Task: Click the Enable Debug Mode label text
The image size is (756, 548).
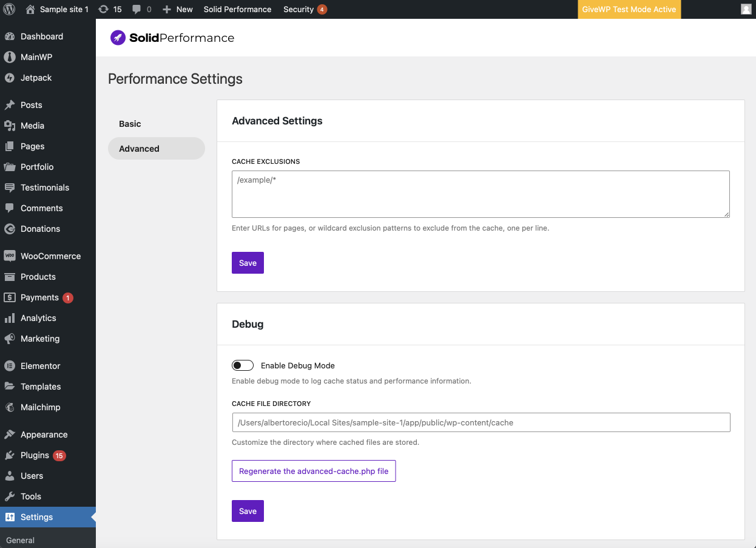Action: tap(298, 365)
